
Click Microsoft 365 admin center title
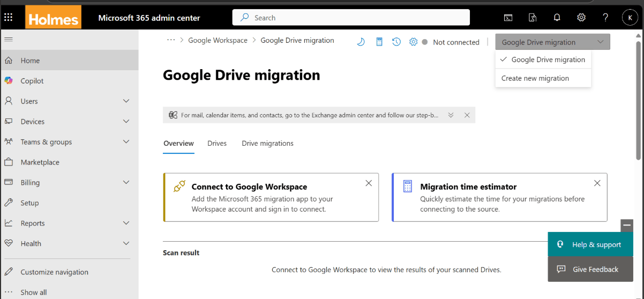[149, 18]
